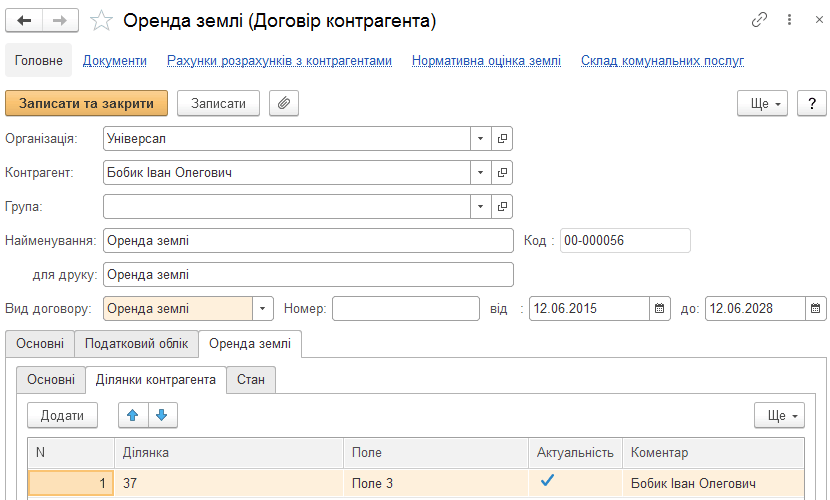Open Рахунки розрахунків з контрагентами link
830x500 pixels.
pyautogui.click(x=279, y=61)
